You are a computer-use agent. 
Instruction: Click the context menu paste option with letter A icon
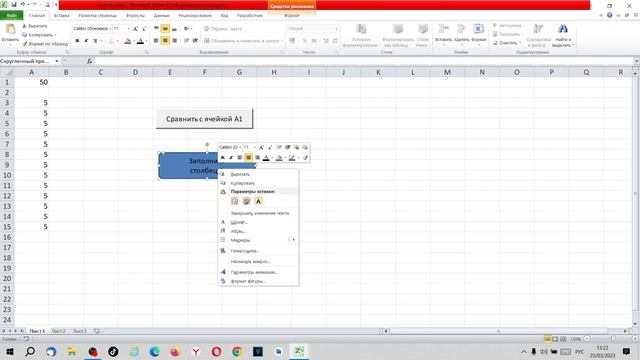pyautogui.click(x=258, y=201)
